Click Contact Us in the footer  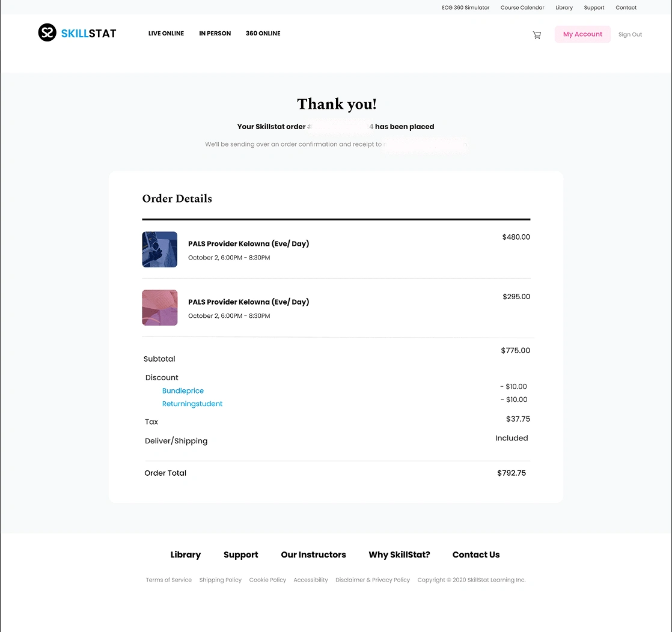tap(476, 555)
